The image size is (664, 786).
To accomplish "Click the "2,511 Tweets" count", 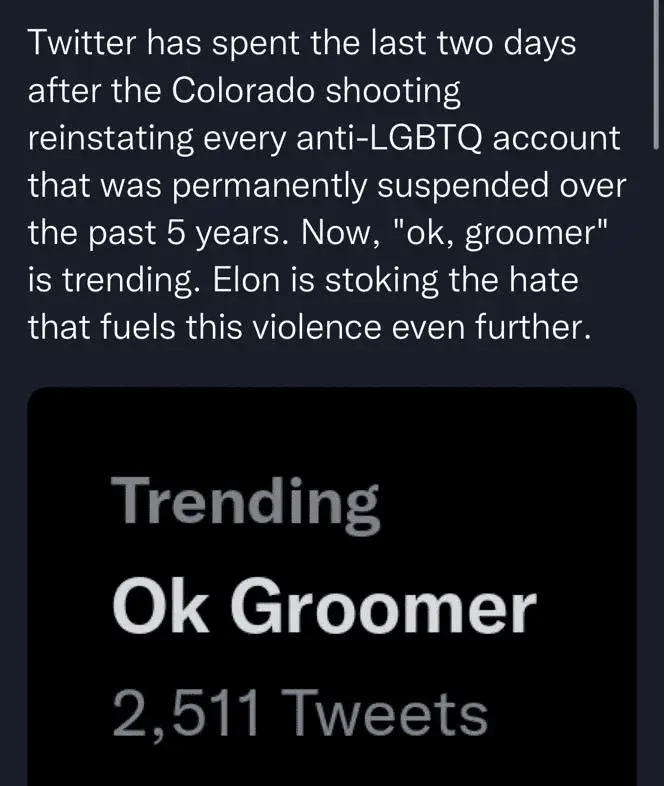I will pyautogui.click(x=300, y=714).
